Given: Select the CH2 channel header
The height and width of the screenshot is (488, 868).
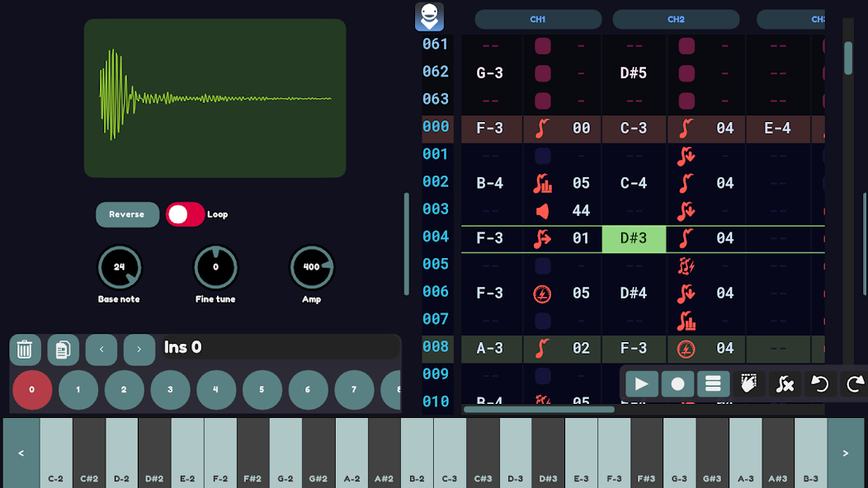Looking at the screenshot, I should pos(676,19).
